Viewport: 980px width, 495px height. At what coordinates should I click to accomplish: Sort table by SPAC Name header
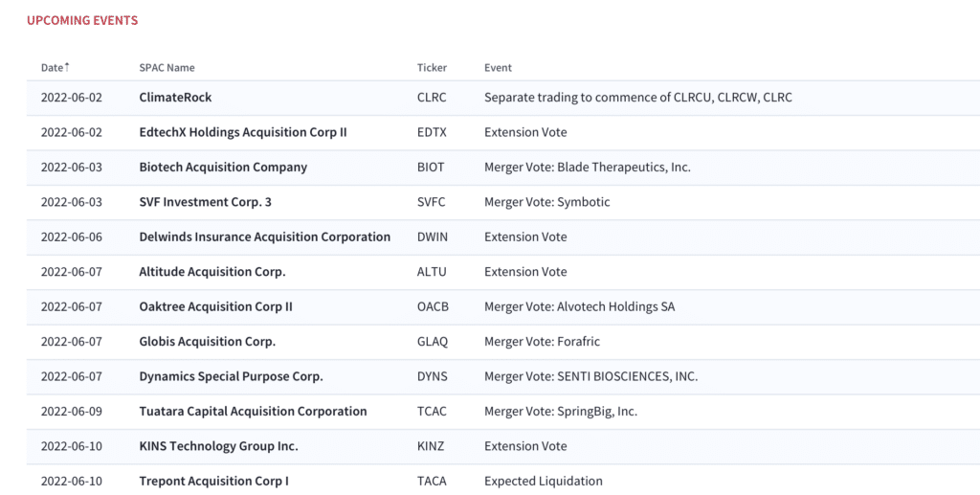pyautogui.click(x=167, y=67)
